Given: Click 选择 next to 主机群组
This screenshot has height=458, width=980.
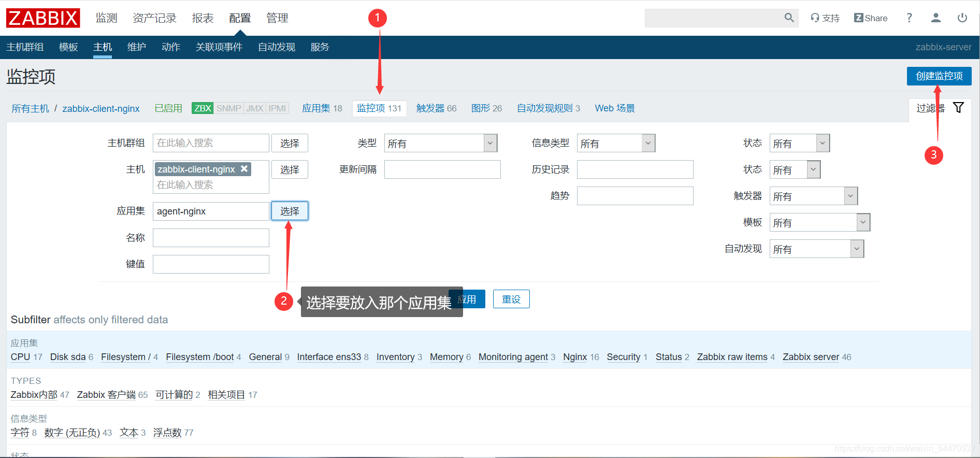Looking at the screenshot, I should click(x=290, y=143).
